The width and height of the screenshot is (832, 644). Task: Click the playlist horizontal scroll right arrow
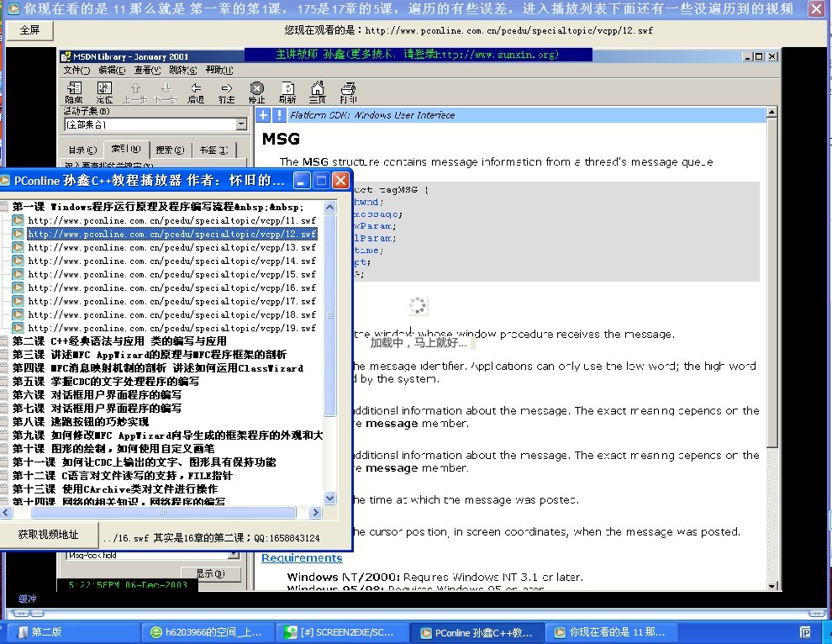click(x=316, y=512)
